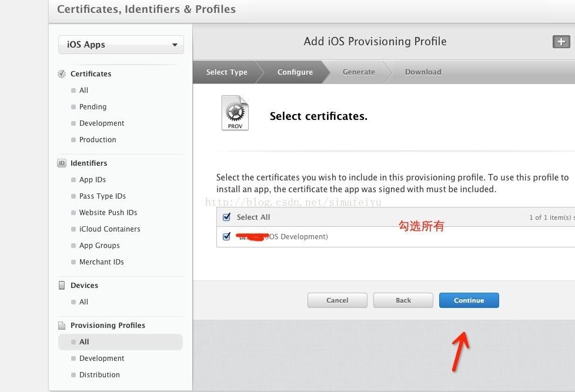Click the plus icon to add a profile

[x=561, y=42]
